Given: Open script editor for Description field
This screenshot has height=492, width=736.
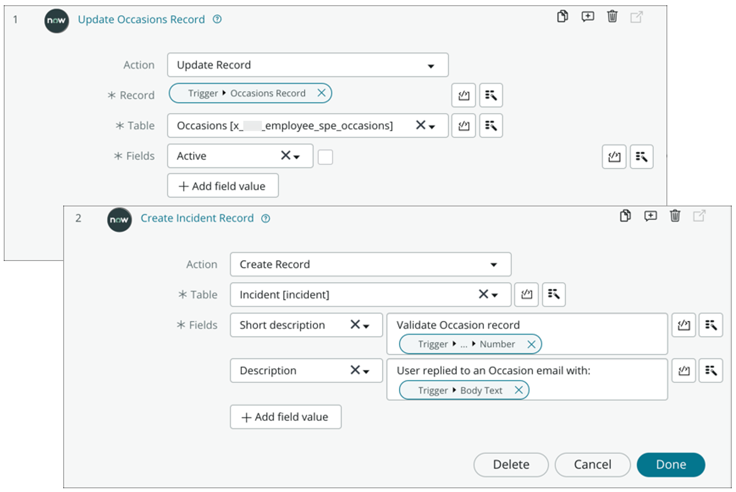Looking at the screenshot, I should point(684,371).
